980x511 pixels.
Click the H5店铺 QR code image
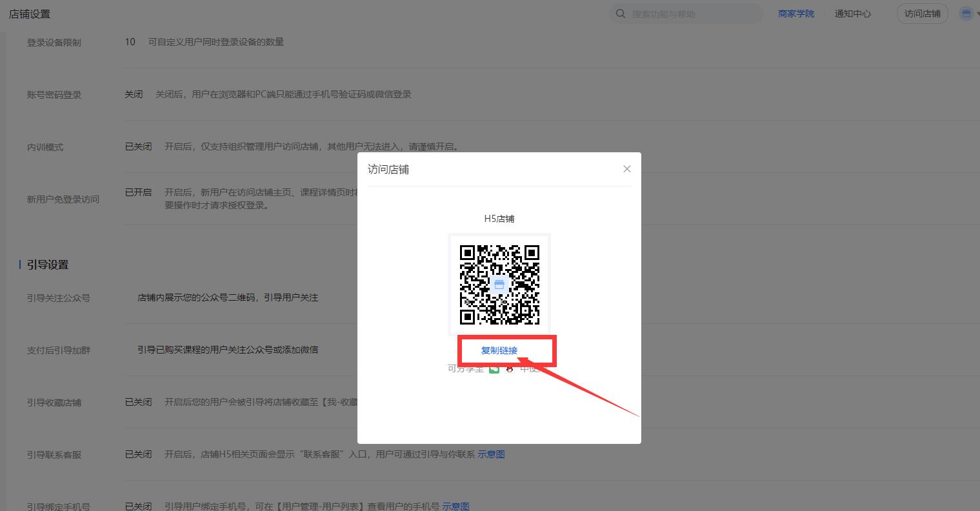coord(499,284)
